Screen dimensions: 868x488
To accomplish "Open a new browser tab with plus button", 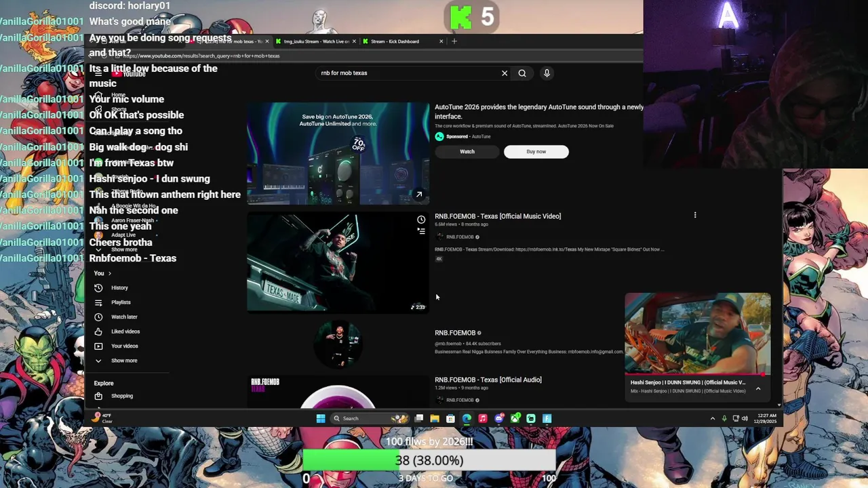I will (454, 41).
